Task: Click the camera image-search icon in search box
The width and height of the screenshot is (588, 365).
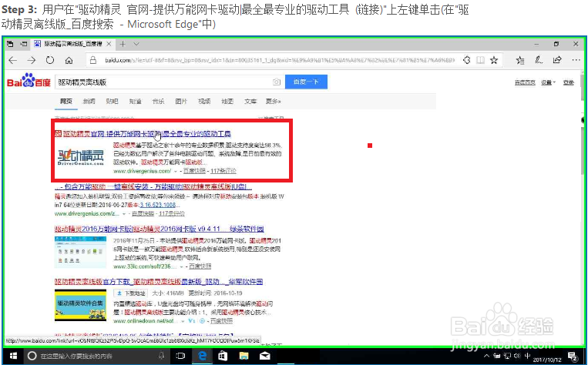Action: [277, 82]
